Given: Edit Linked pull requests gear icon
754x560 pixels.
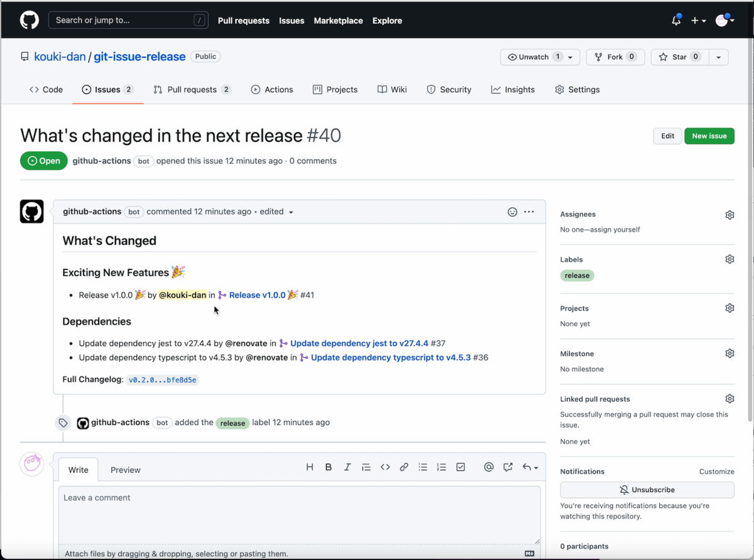Looking at the screenshot, I should tap(729, 399).
